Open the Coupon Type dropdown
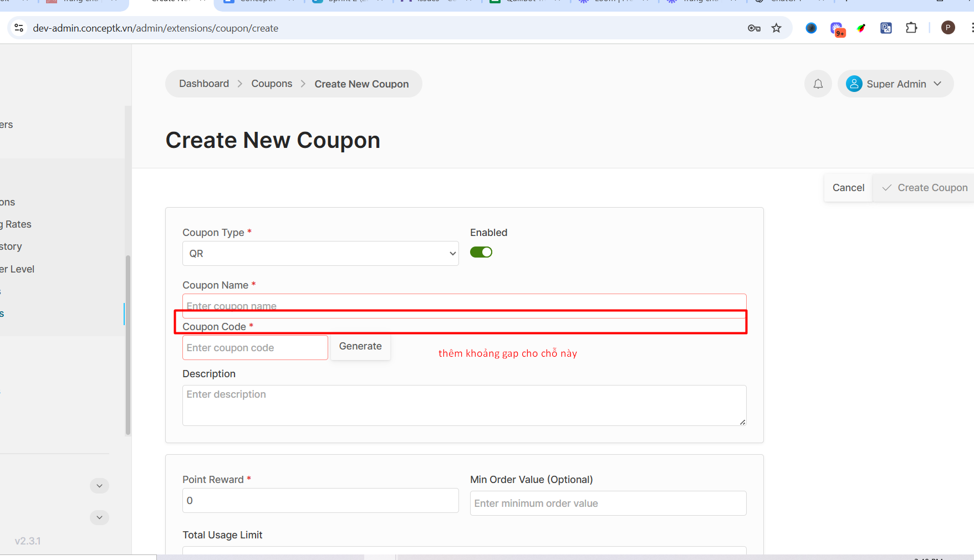Image resolution: width=974 pixels, height=560 pixels. (320, 254)
